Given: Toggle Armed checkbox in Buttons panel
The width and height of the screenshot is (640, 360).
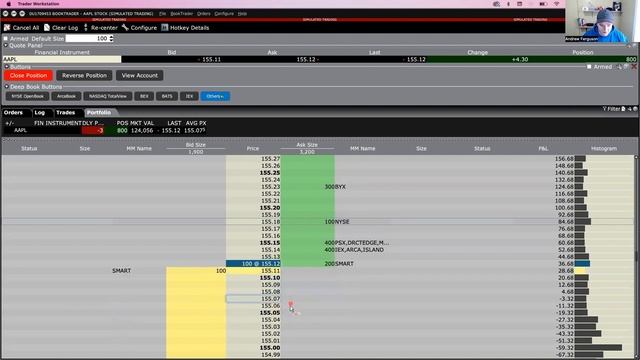Looking at the screenshot, I should coord(589,67).
